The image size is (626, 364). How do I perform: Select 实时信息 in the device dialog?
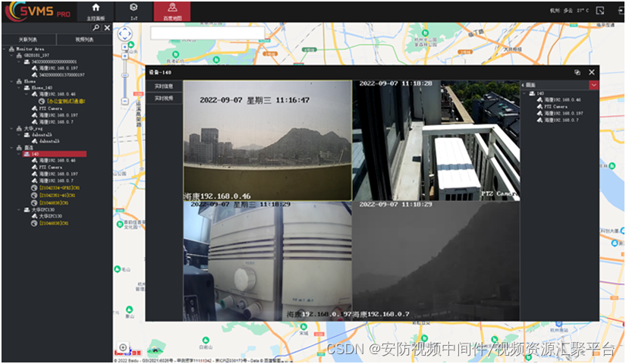tap(164, 86)
